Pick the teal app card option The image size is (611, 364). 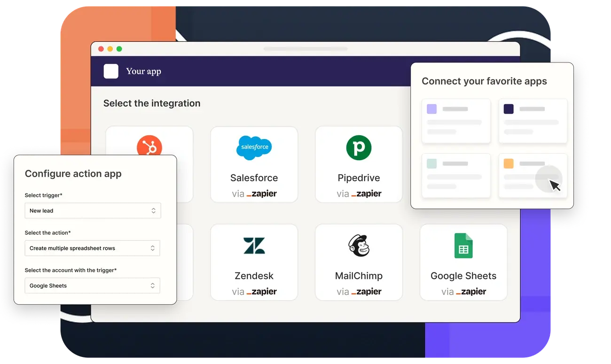[x=456, y=176]
